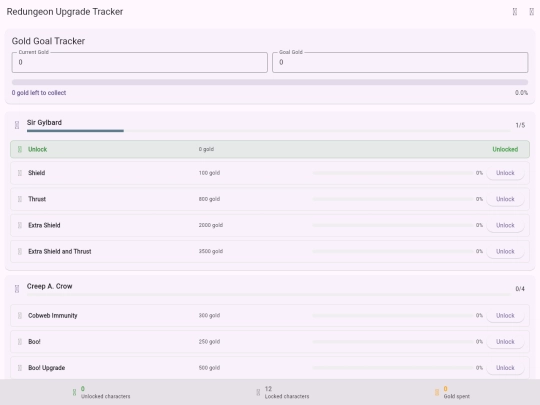Click the green Unlocked status label
Image resolution: width=540 pixels, height=405 pixels.
(505, 149)
